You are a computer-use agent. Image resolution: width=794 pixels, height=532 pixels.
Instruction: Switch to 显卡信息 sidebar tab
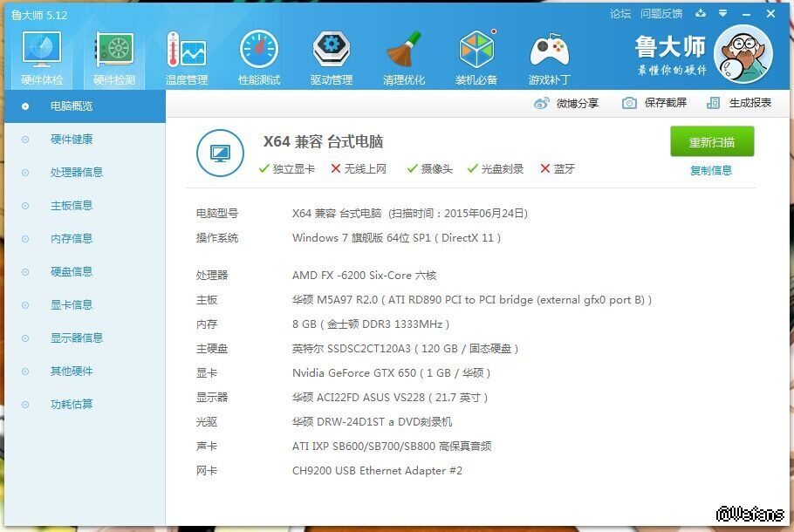click(72, 305)
